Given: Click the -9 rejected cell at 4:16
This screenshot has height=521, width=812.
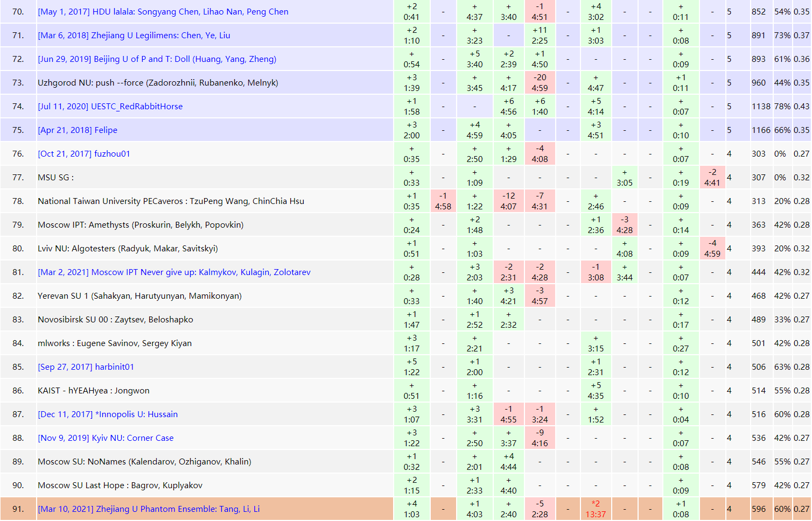Looking at the screenshot, I should [540, 438].
